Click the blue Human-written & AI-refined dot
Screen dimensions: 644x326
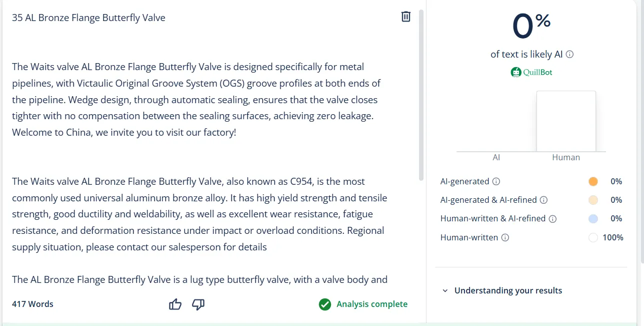(x=593, y=219)
